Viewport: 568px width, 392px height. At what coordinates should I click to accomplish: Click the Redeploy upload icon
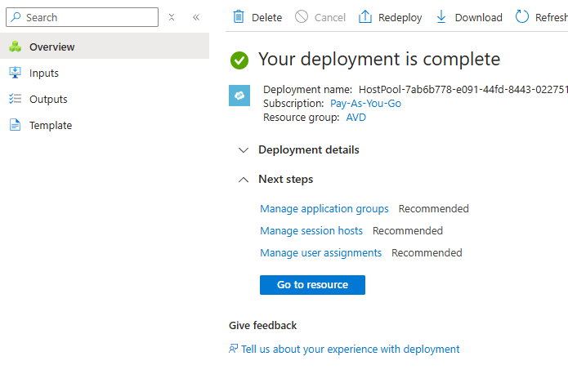[365, 17]
